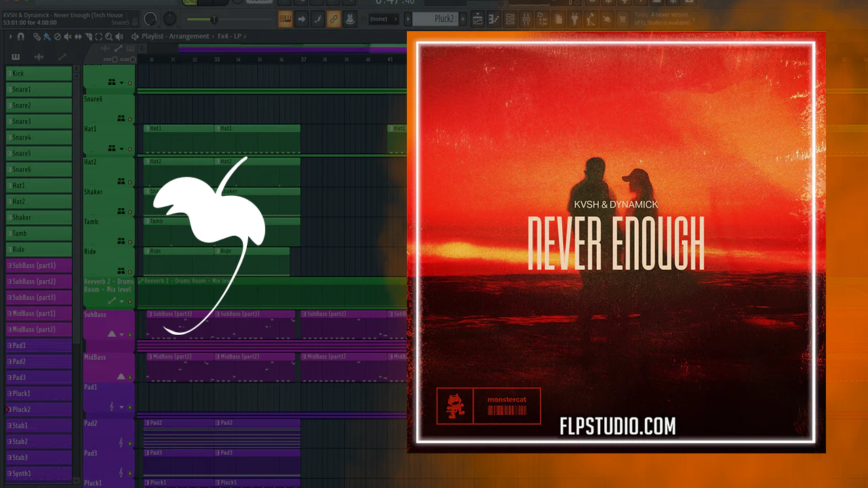The image size is (868, 488).
Task: Toggle the magnet snap icon in playlist toolbar
Action: (x=21, y=36)
